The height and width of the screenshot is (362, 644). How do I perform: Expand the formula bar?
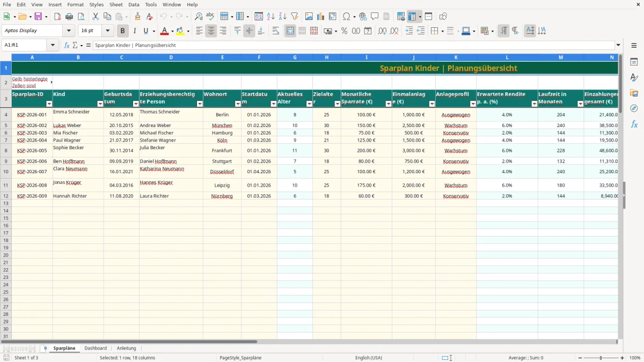pyautogui.click(x=619, y=45)
